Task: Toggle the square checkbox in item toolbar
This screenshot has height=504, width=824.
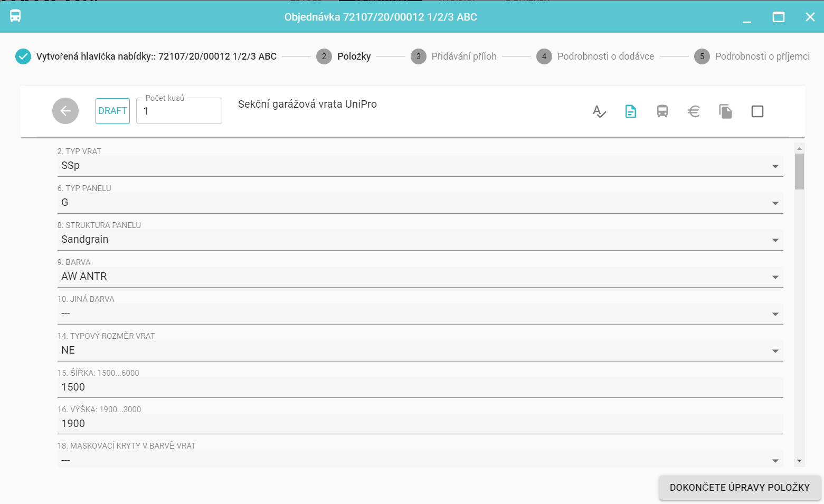Action: (757, 111)
